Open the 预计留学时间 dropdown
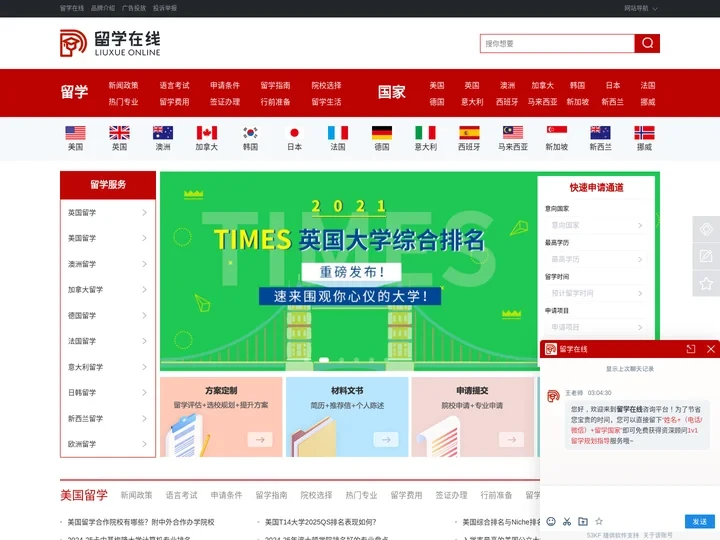Viewport: 720px width, 540px height. tap(596, 293)
